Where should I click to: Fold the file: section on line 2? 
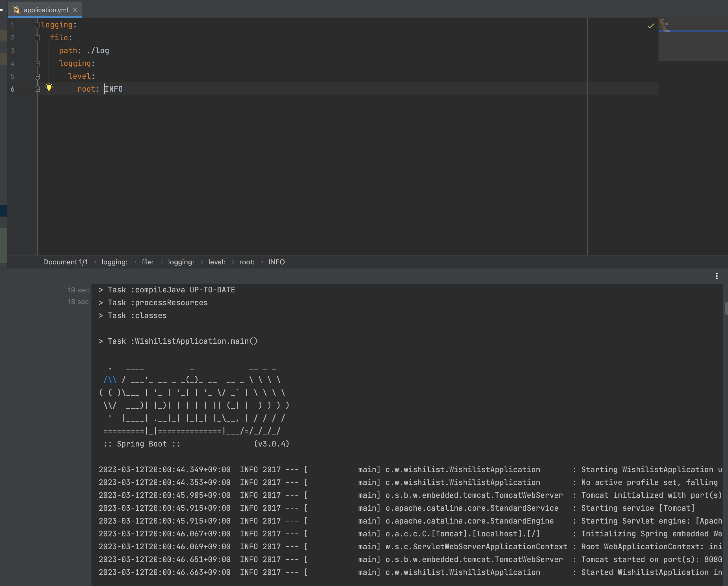point(37,38)
